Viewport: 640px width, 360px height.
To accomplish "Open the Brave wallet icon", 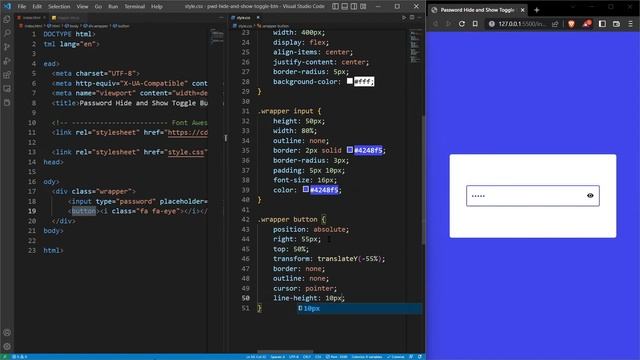I will [x=616, y=24].
